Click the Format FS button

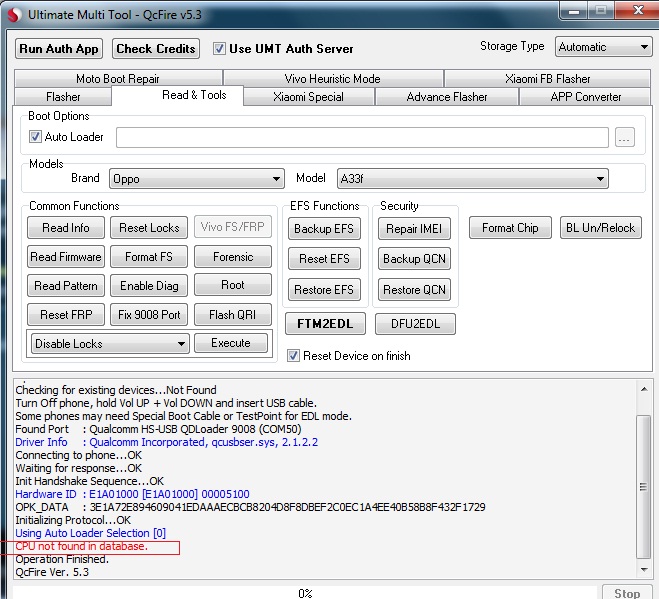149,257
